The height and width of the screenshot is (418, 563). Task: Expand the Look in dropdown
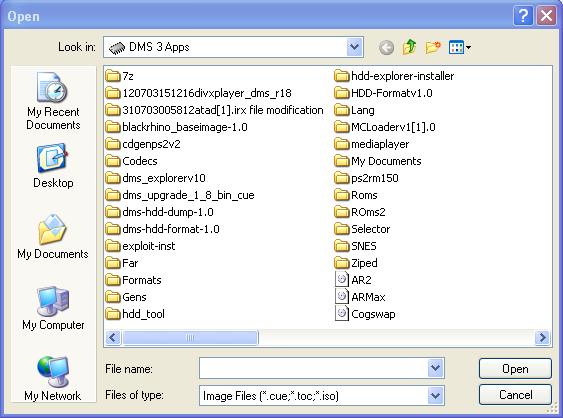[x=354, y=47]
